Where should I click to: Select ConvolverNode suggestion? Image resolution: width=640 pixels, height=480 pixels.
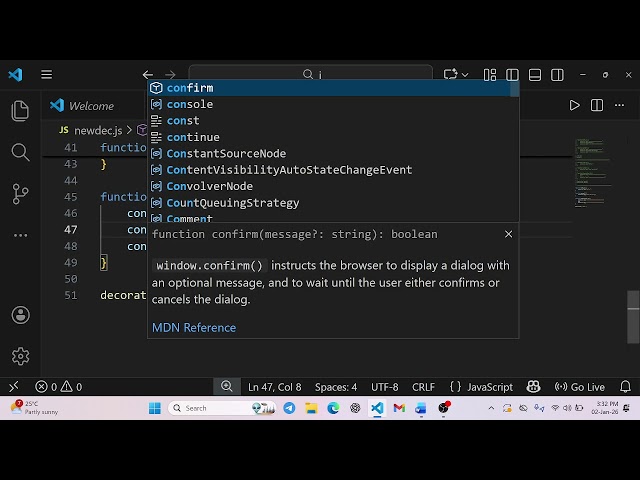tap(331, 186)
